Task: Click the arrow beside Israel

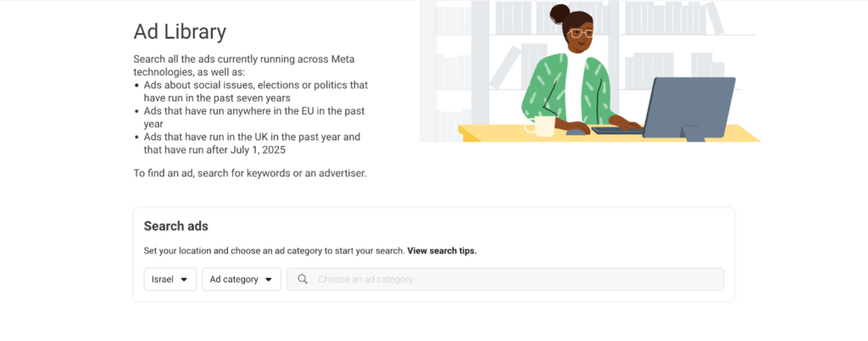Action: 184,279
